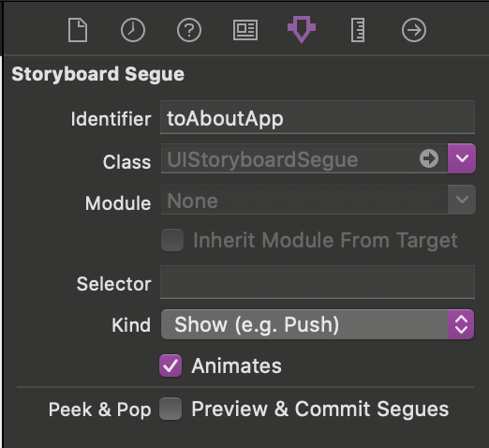This screenshot has height=448, width=489.
Task: Click the Storyboard Segue section header
Action: pyautogui.click(x=97, y=74)
